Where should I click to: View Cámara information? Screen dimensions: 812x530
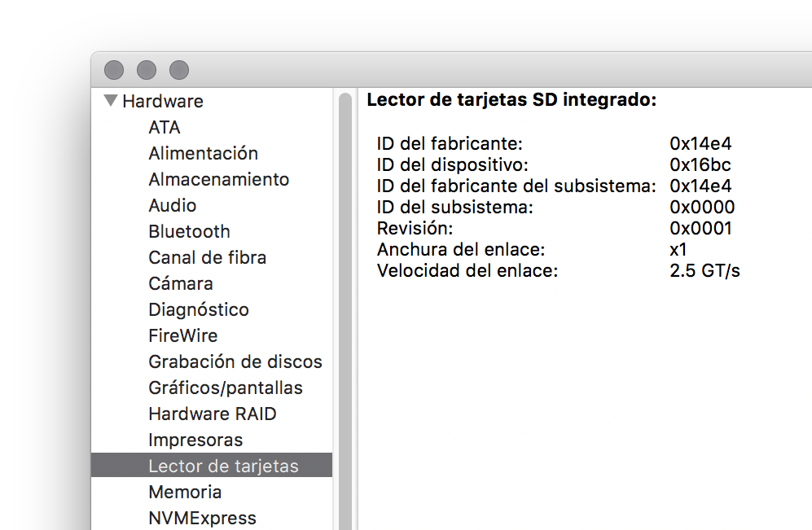click(181, 284)
